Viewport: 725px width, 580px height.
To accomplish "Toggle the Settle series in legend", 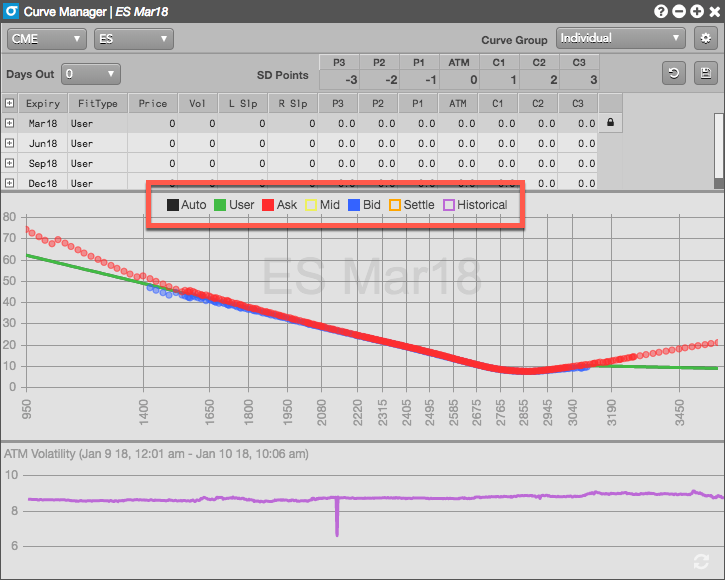I will 411,205.
